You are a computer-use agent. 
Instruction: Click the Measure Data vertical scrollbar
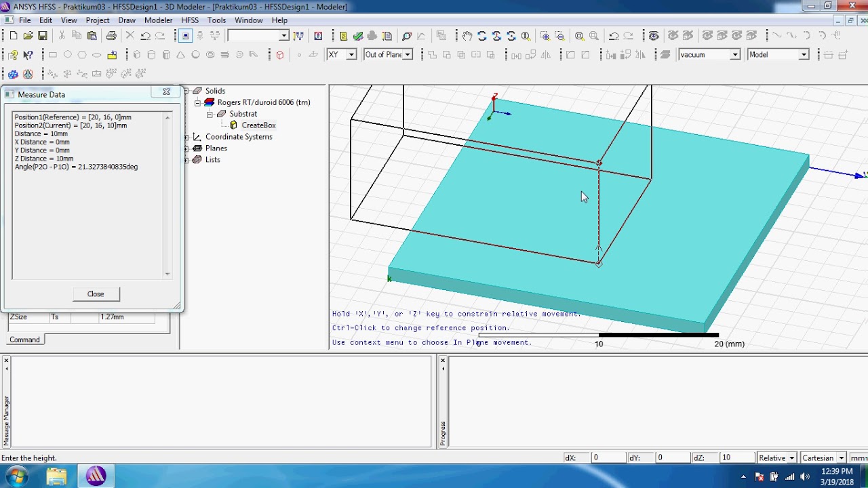167,196
